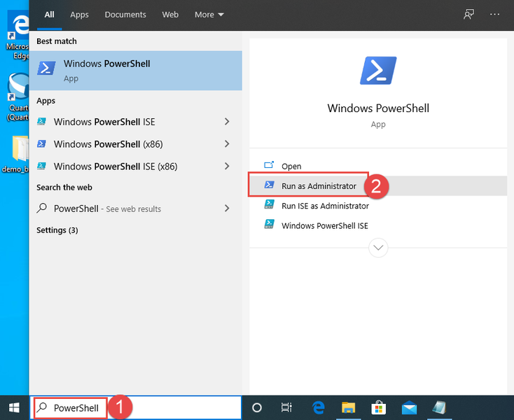Click the Windows PowerShell ISE action icon
This screenshot has height=420, width=514.
(269, 225)
